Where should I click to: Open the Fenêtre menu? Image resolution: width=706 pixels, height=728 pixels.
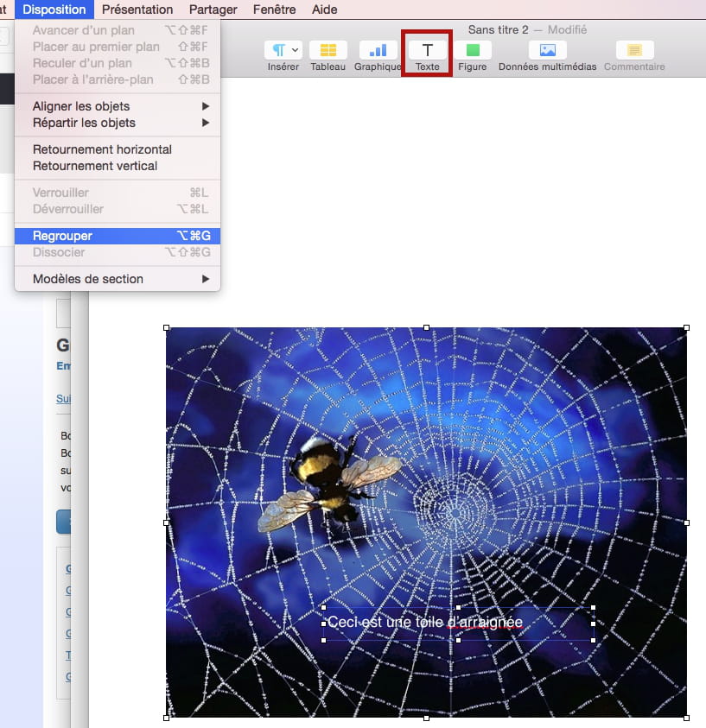pyautogui.click(x=275, y=9)
